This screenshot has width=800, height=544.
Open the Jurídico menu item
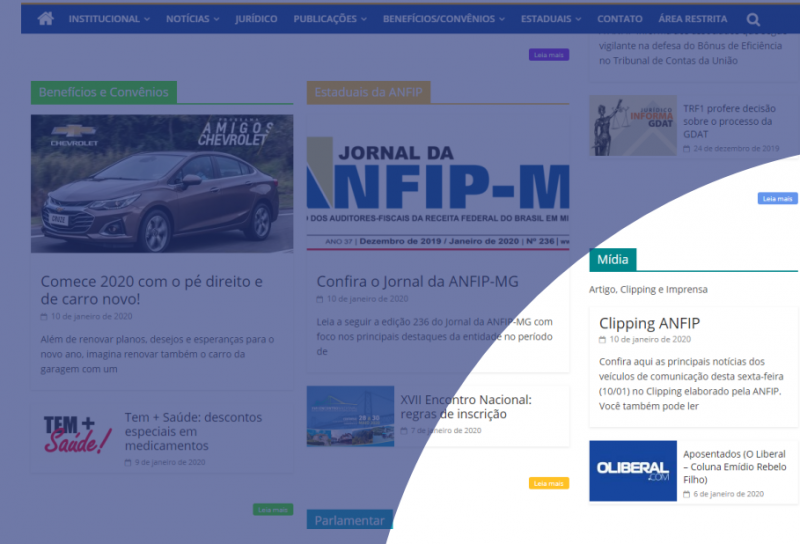click(x=256, y=19)
